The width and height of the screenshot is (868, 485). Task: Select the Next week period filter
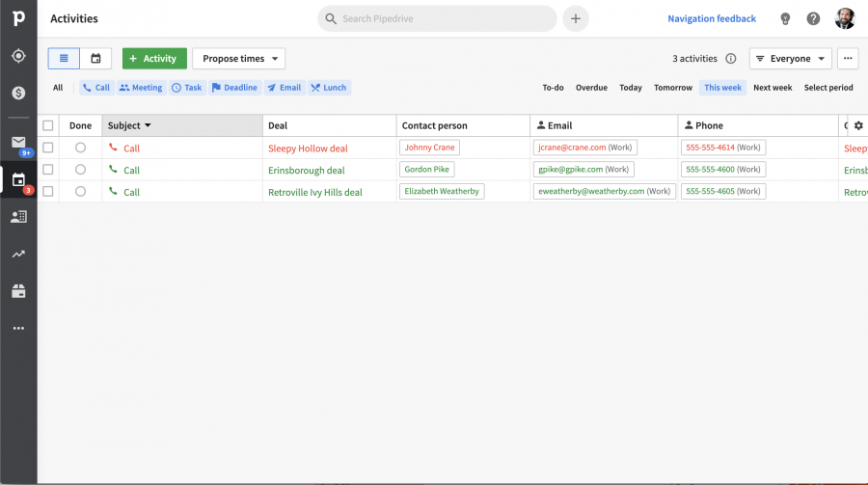point(773,88)
